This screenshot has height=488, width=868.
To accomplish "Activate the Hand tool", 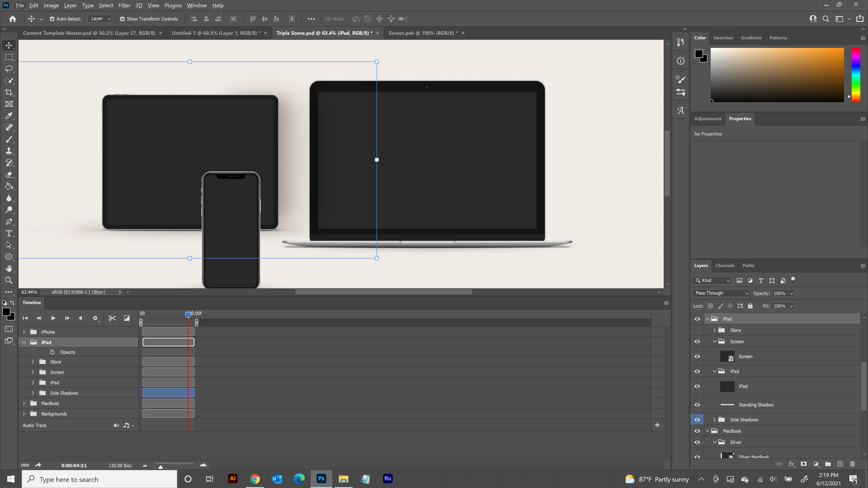I will click(9, 268).
